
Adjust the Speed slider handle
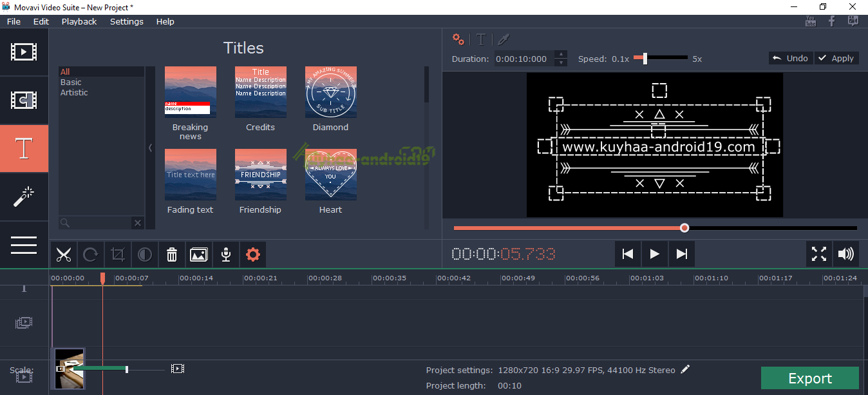[645, 58]
